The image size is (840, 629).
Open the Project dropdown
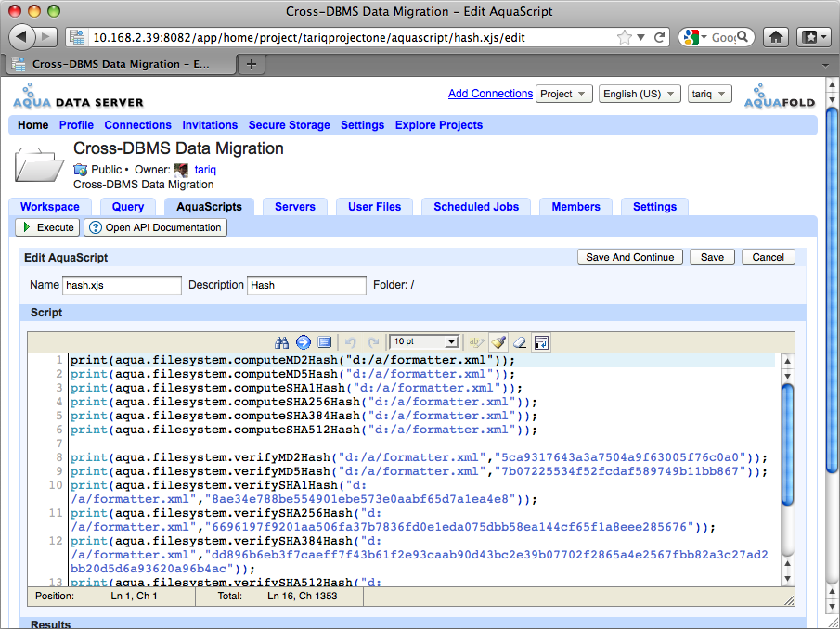point(564,94)
